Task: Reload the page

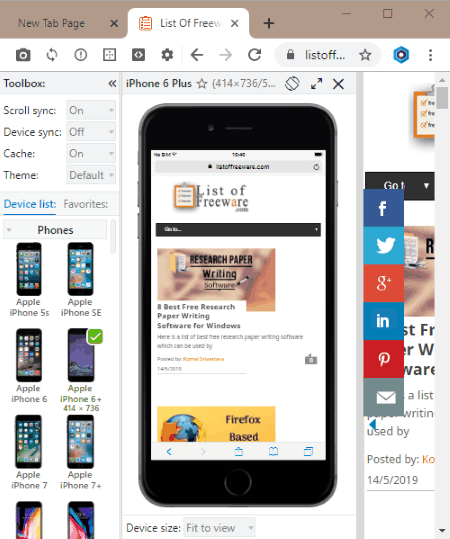Action: (x=255, y=55)
